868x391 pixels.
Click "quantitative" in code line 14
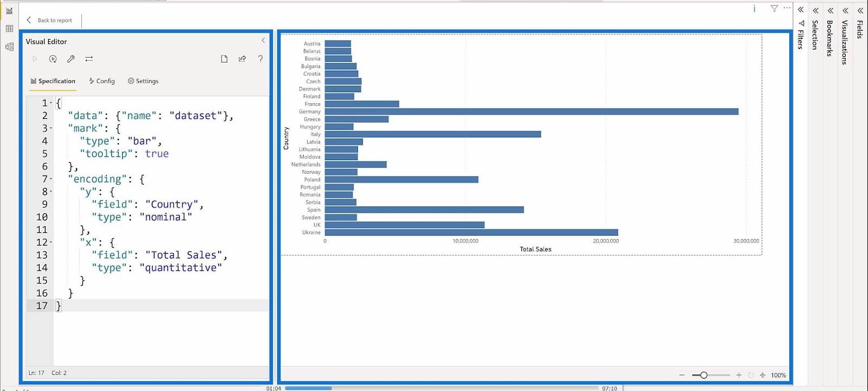point(181,268)
